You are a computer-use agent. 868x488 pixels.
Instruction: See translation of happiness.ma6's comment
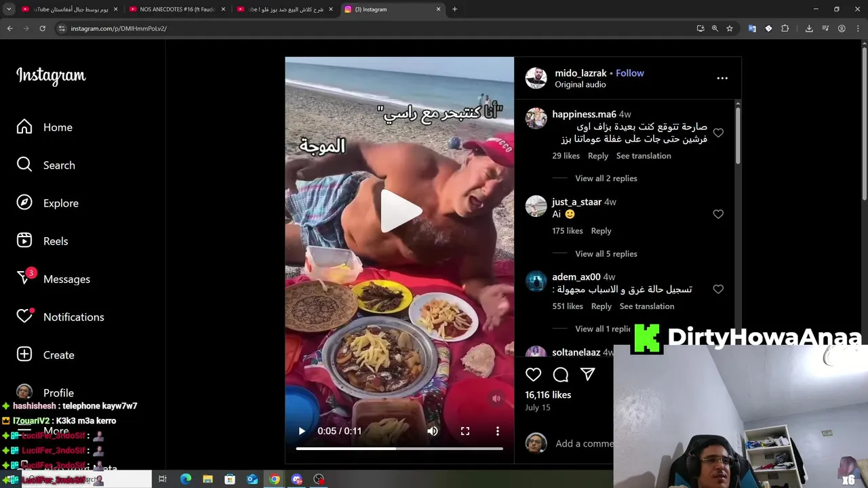pyautogui.click(x=644, y=156)
